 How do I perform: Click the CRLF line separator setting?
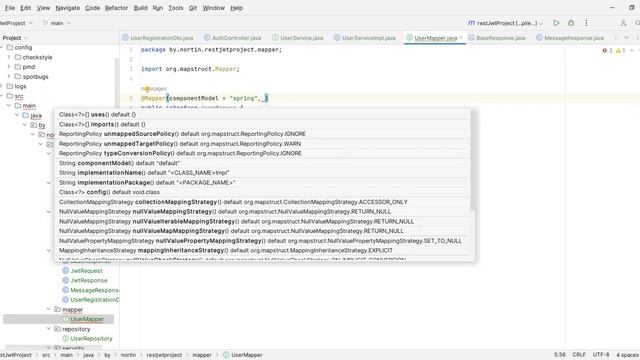pyautogui.click(x=579, y=355)
